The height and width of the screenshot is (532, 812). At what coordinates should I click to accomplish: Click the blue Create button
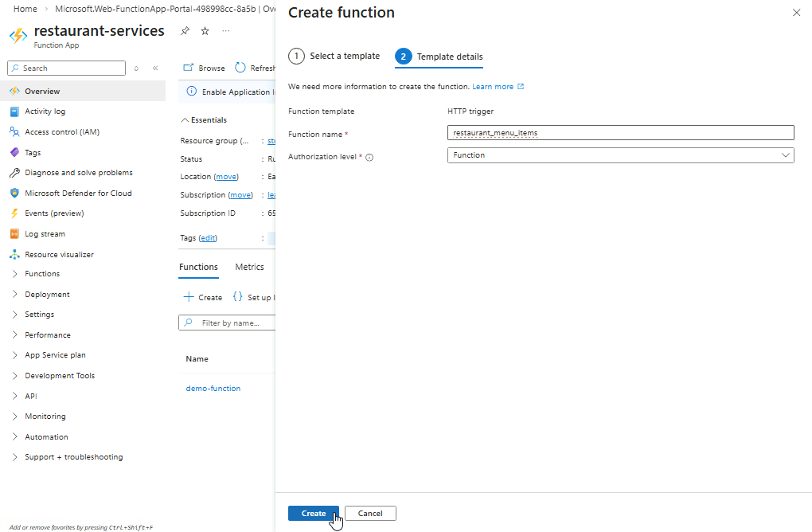tap(313, 514)
